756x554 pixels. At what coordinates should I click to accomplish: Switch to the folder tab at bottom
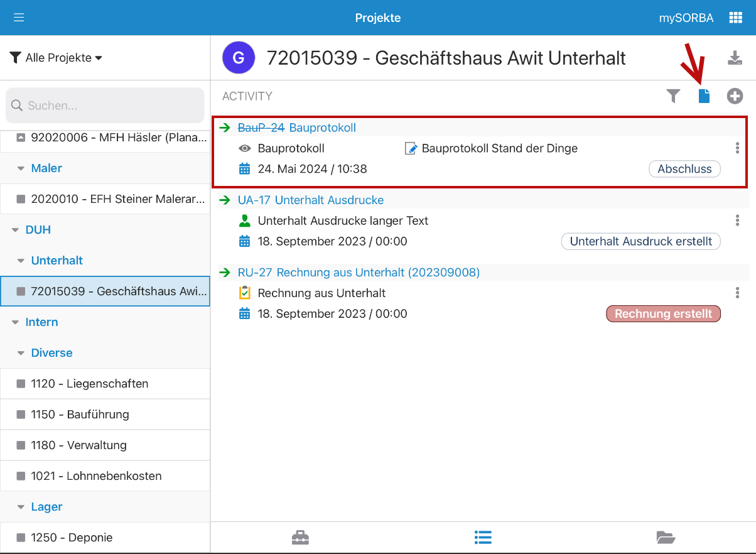pos(666,538)
